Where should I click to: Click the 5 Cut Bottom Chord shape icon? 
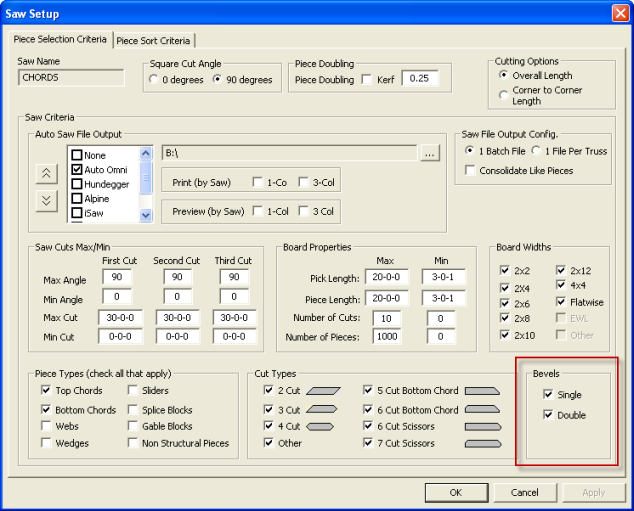click(x=482, y=391)
